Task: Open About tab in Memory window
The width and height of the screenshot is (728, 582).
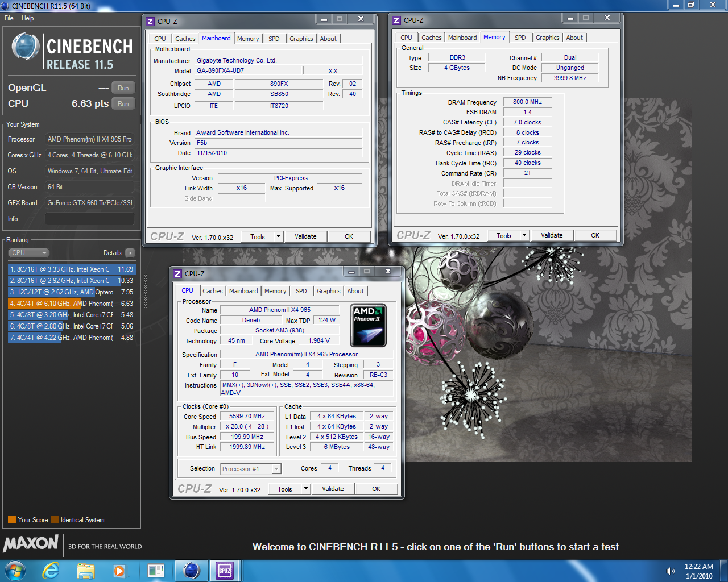Action: (x=574, y=38)
